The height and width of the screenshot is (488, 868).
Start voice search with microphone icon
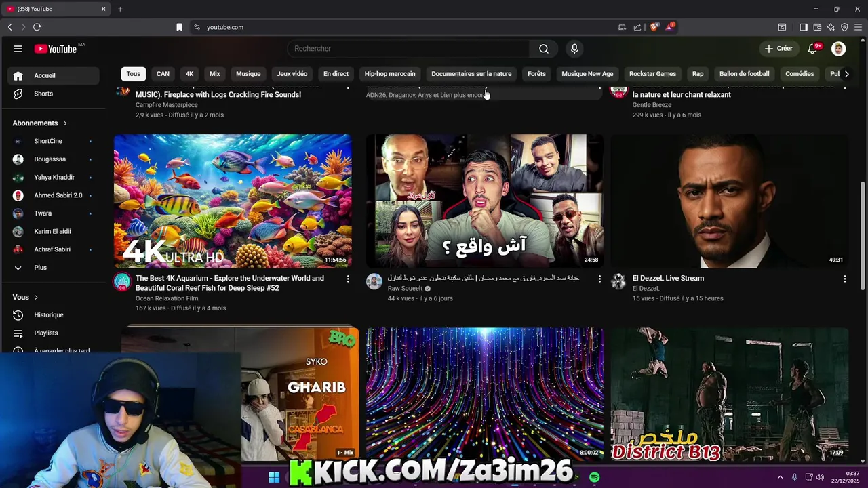[x=574, y=49]
